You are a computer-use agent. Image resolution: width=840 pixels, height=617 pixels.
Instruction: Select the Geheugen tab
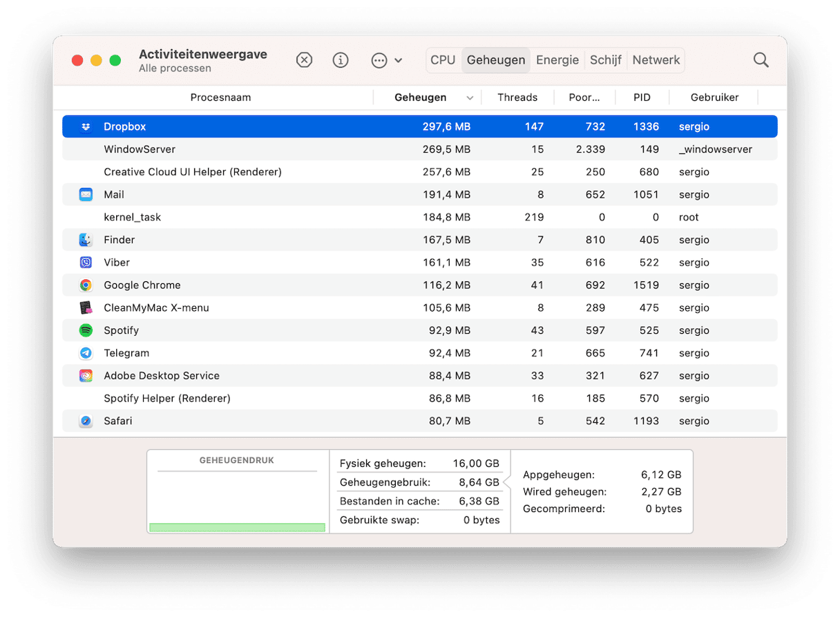point(496,60)
